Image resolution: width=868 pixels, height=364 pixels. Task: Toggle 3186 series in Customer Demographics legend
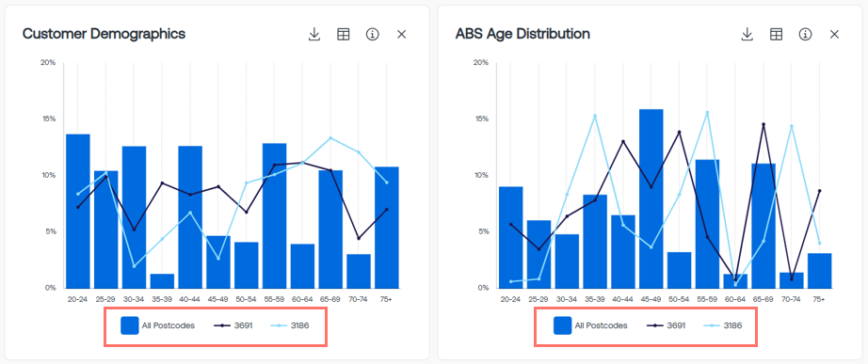pyautogui.click(x=290, y=325)
